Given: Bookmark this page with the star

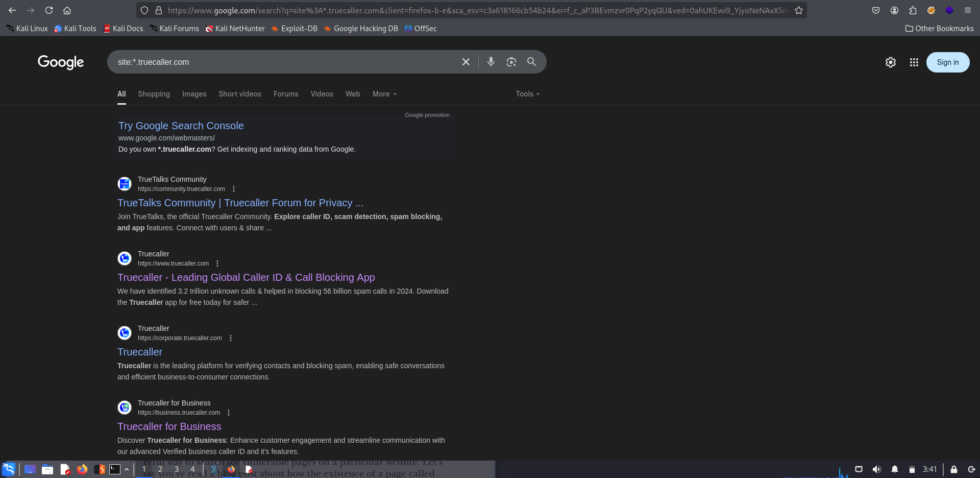Looking at the screenshot, I should pyautogui.click(x=799, y=10).
